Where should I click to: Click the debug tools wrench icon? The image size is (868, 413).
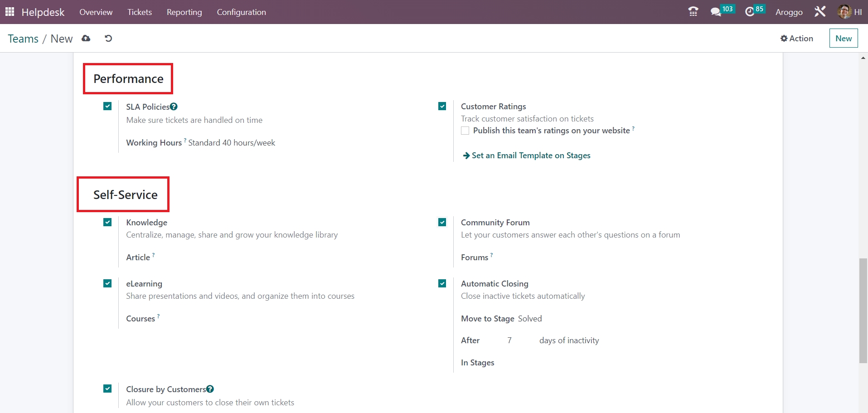(820, 12)
